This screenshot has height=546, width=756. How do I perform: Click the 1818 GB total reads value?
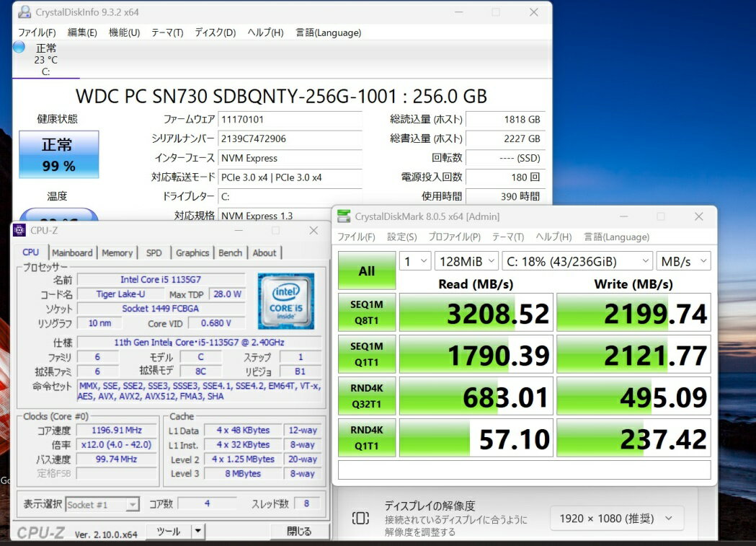(x=506, y=119)
